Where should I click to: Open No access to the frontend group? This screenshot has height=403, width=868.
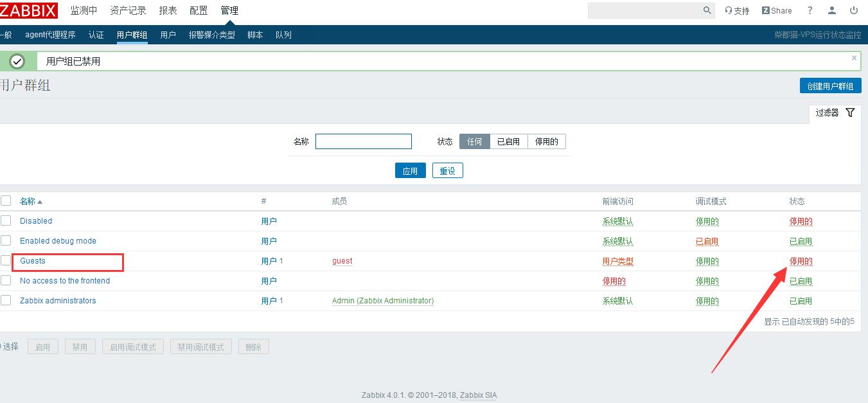click(x=65, y=280)
